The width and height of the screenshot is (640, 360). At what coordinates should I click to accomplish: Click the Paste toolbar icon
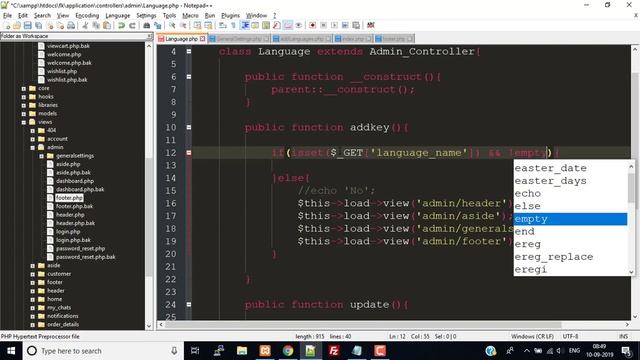107,25
